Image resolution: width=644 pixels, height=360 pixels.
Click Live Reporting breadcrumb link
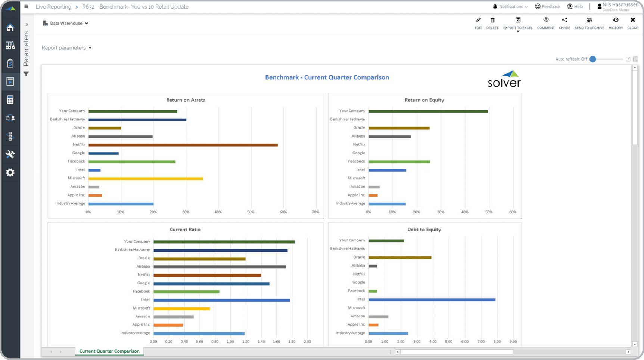53,7
